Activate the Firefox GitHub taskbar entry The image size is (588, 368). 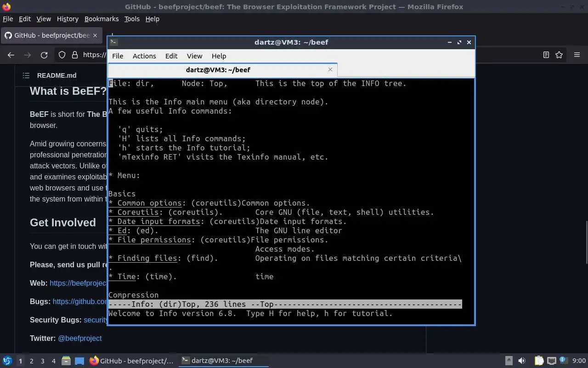click(x=132, y=361)
